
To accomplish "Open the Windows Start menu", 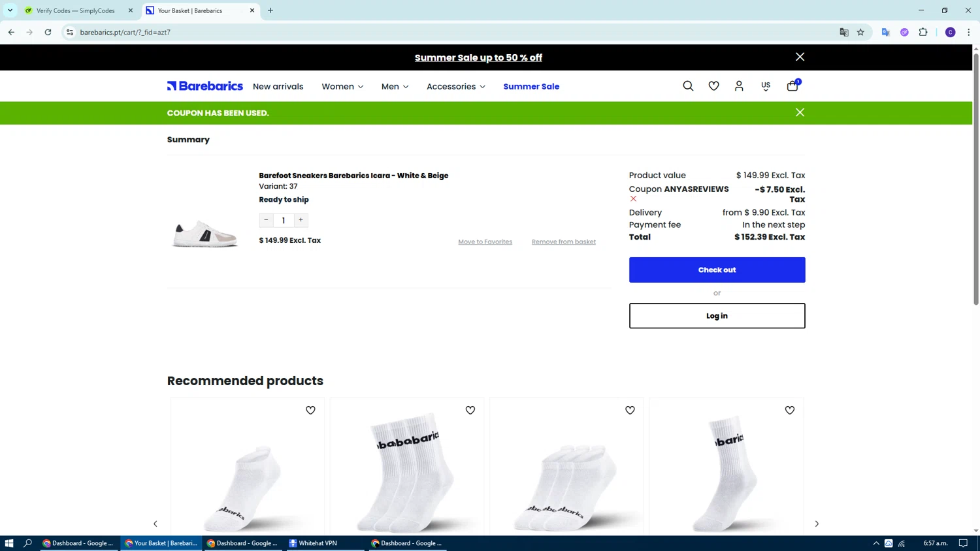I will click(9, 543).
